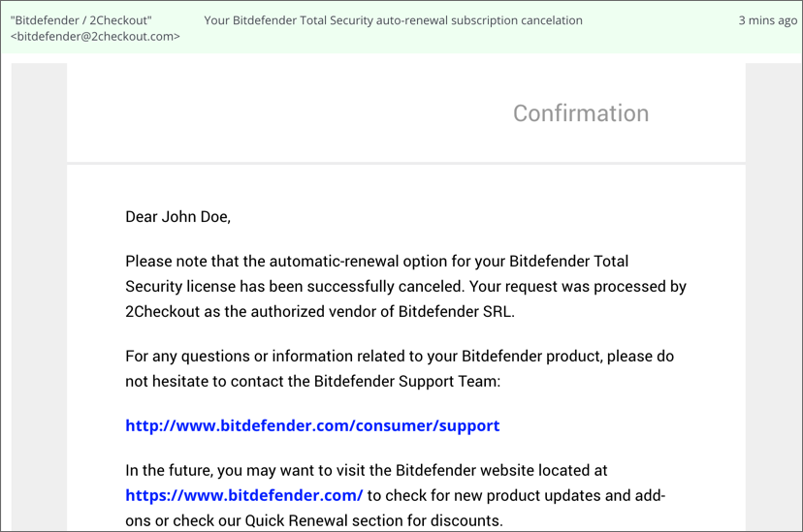Click the "Bitdefender Support Team:" text
The width and height of the screenshot is (803, 532).
coord(407,381)
